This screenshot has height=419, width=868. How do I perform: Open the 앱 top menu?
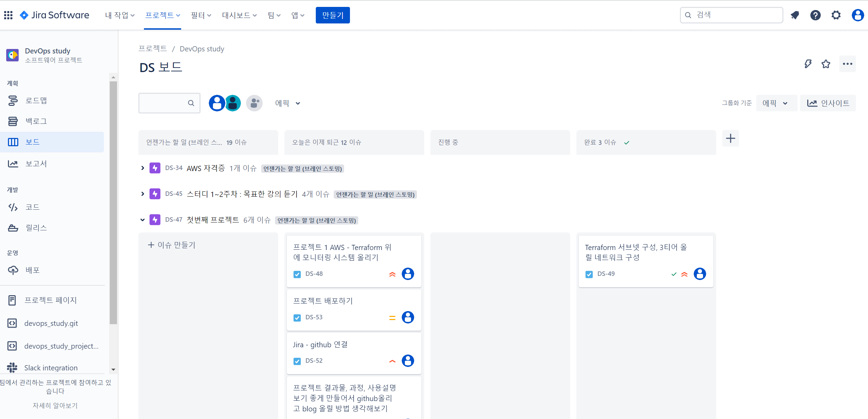click(x=298, y=15)
